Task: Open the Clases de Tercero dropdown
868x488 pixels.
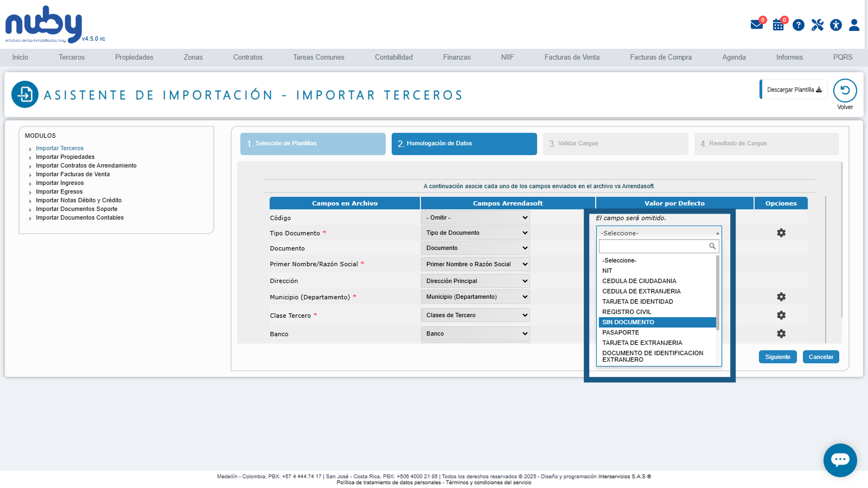Action: click(475, 315)
